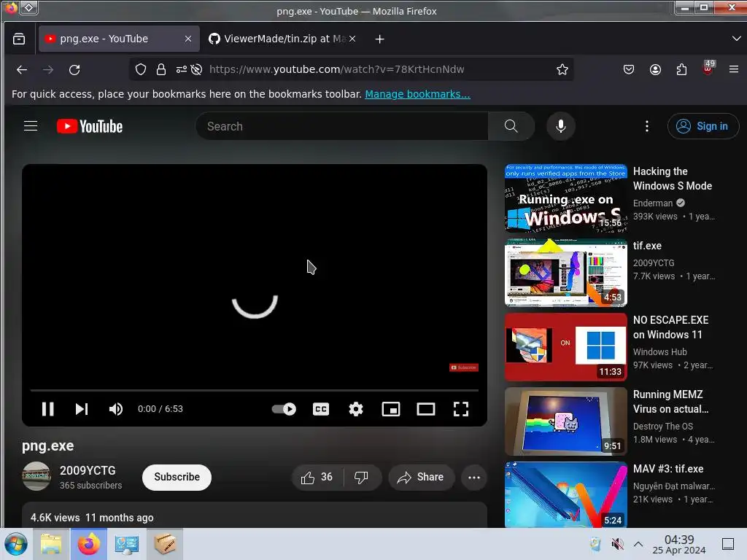Viewport: 747px width, 560px height.
Task: Focus the YouTube search field
Action: pyautogui.click(x=341, y=126)
